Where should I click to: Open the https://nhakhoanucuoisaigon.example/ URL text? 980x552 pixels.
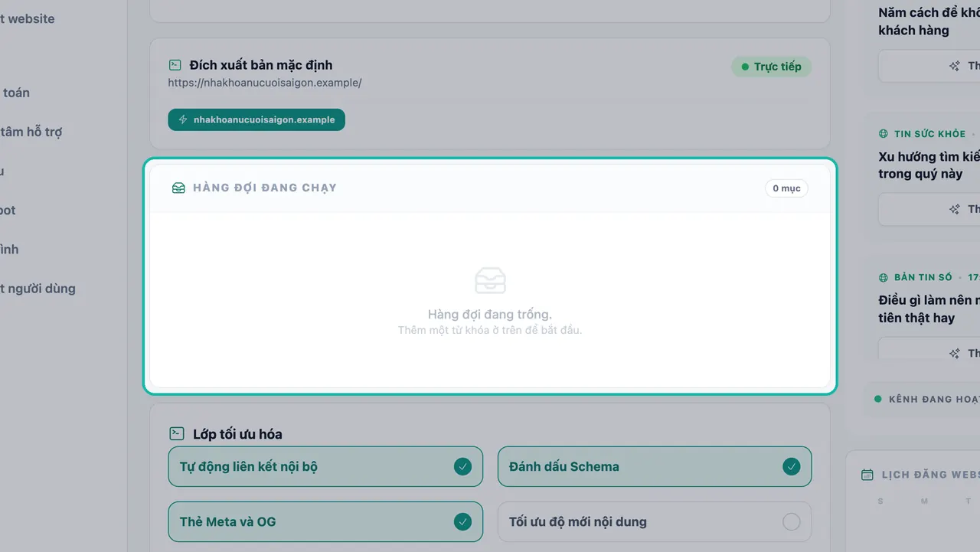tap(265, 82)
